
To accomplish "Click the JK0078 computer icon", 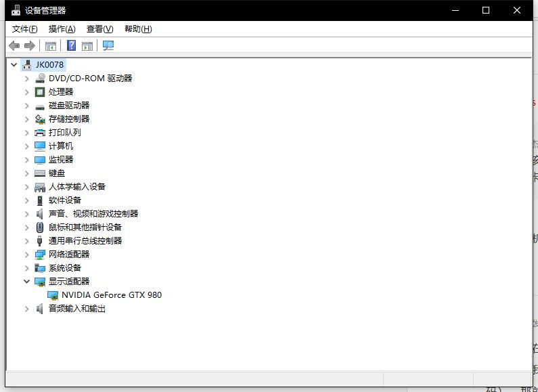I will (x=27, y=64).
